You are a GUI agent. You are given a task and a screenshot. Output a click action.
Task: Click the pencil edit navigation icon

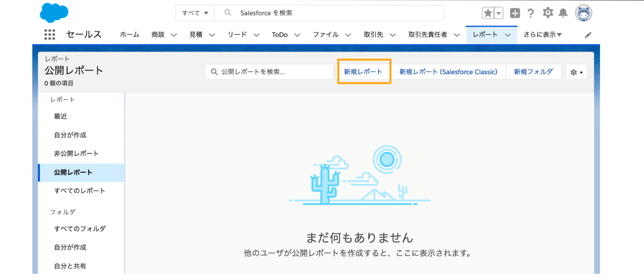click(588, 35)
